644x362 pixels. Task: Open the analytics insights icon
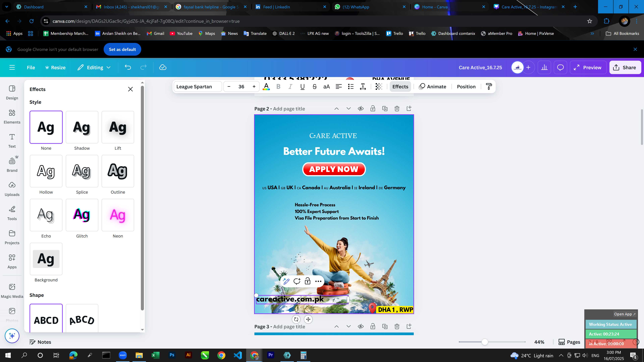[x=544, y=67]
